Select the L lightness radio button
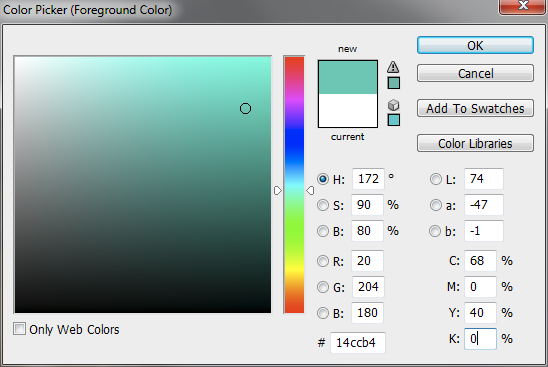This screenshot has height=367, width=548. coord(435,179)
